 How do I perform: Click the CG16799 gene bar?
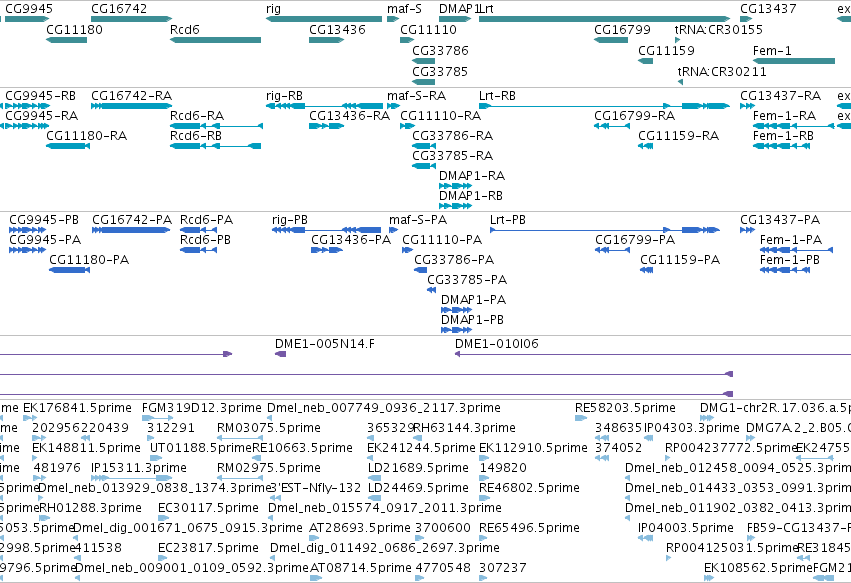tap(611, 40)
